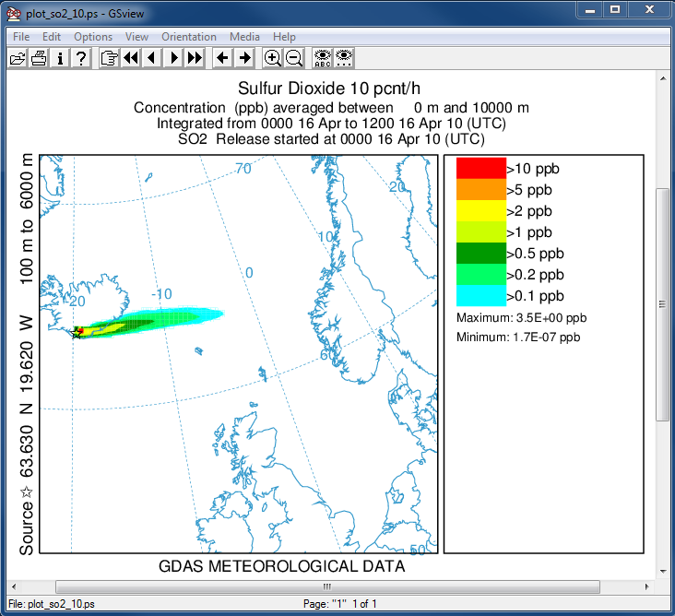Screen dimensions: 675x616
Task: Click the orange >5 ppb legend swatch
Action: click(480, 189)
